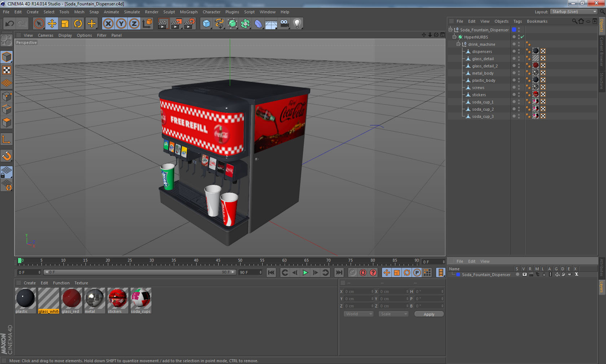Add a Camera object icon
Viewport: 606px width, 364px height.
[x=284, y=24]
